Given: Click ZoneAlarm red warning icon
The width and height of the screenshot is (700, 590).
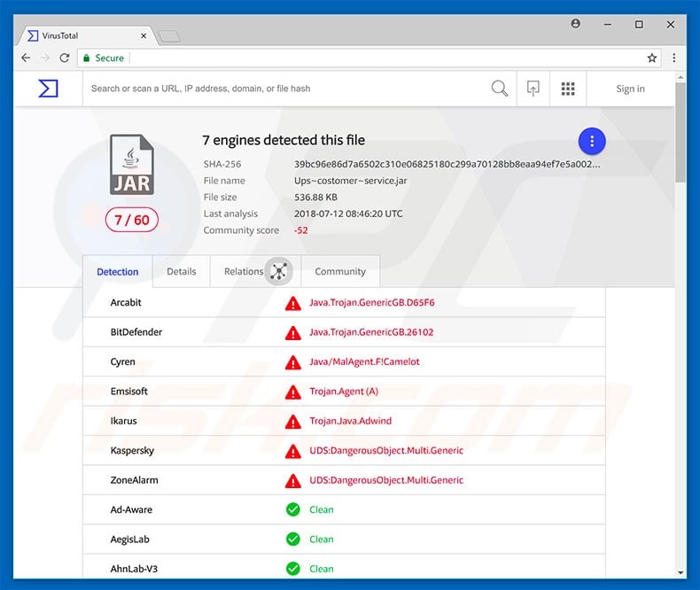Looking at the screenshot, I should tap(293, 481).
